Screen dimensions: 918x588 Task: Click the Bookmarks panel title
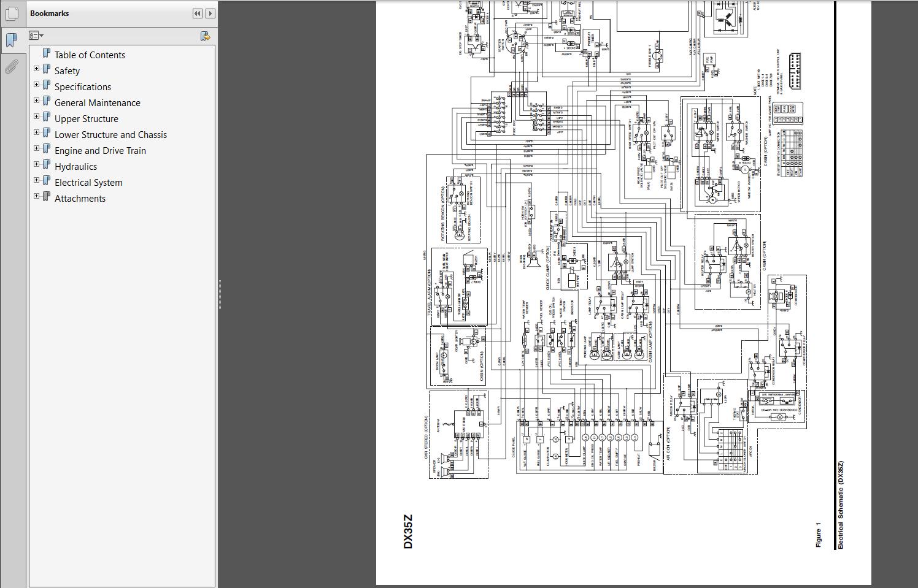coord(49,13)
